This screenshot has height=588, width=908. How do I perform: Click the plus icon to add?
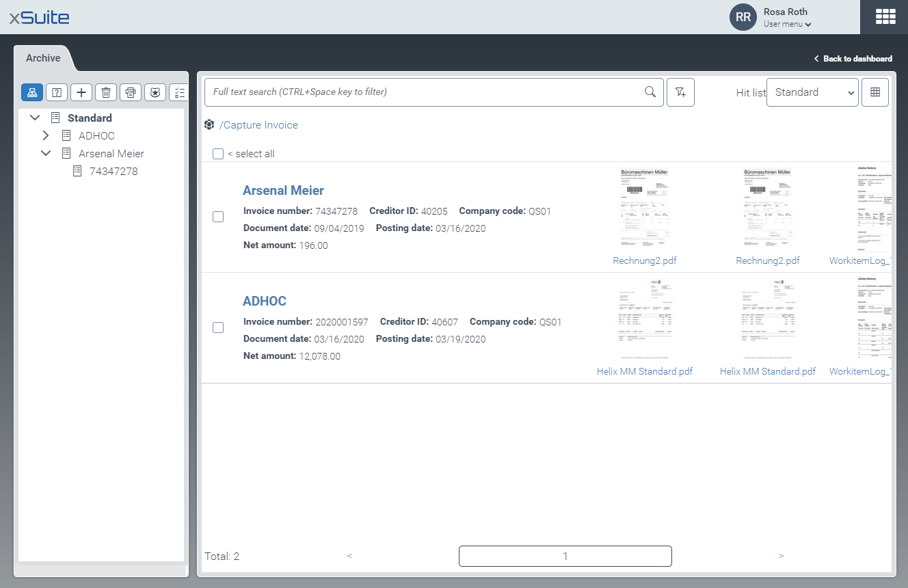(81, 92)
